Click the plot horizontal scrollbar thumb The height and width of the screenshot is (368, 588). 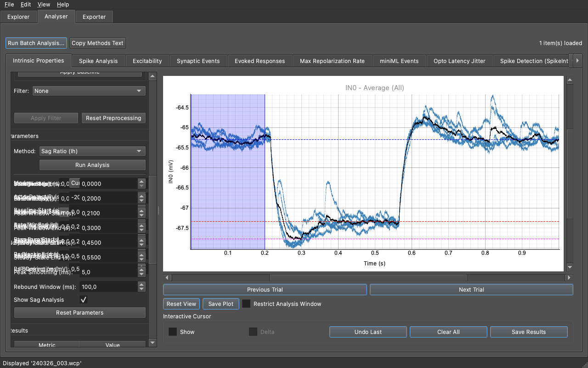(368, 278)
